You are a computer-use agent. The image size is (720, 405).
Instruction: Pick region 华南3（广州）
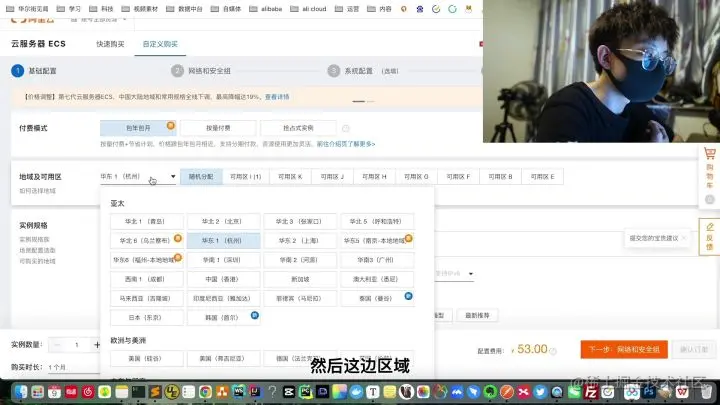click(x=377, y=260)
